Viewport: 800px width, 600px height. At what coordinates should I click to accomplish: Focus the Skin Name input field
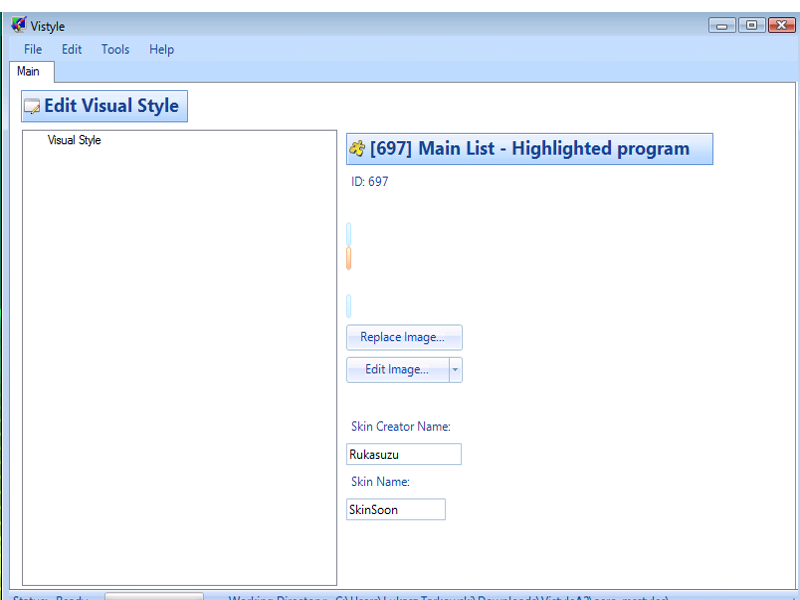click(x=395, y=509)
